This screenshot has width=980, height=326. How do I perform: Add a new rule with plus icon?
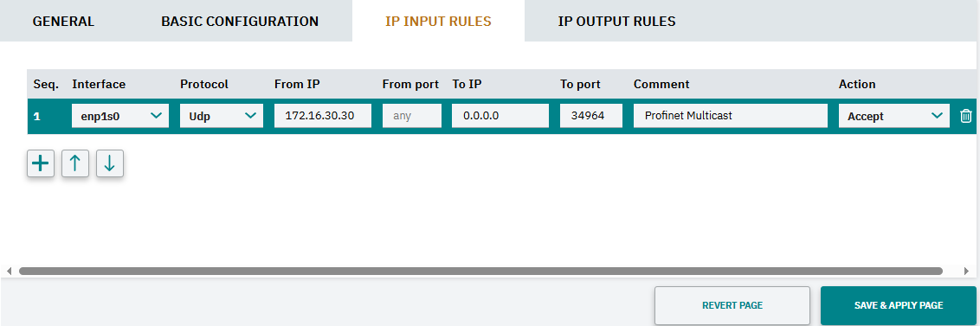(41, 163)
